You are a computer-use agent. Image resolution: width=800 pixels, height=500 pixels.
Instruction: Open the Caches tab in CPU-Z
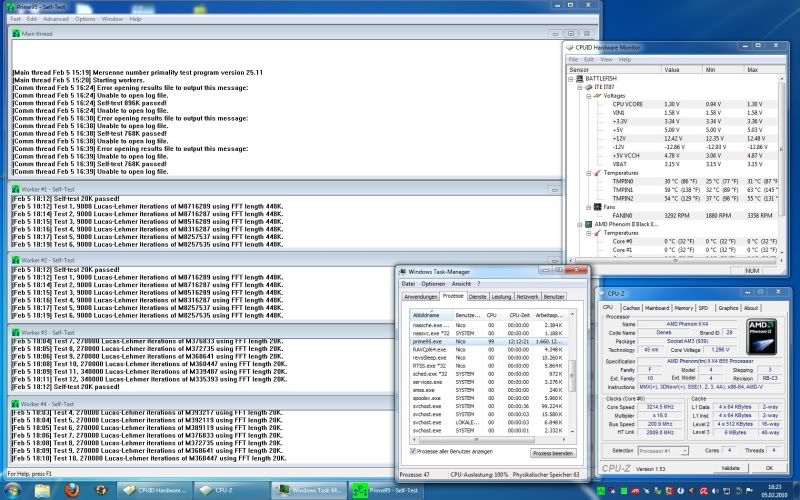click(631, 308)
